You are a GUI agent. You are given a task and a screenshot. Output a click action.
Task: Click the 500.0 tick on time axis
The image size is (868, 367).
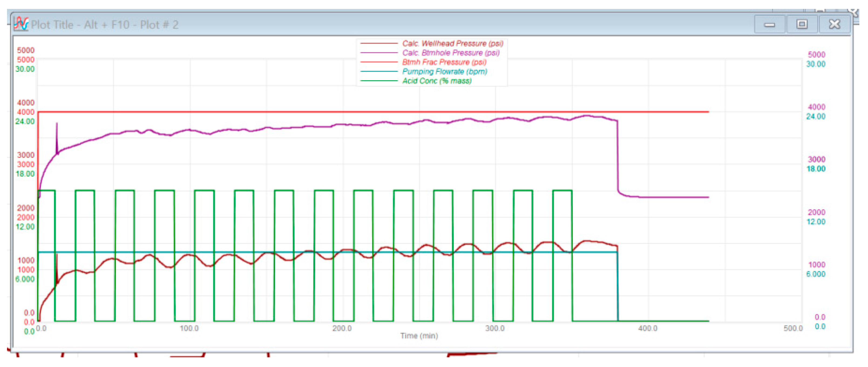[793, 328]
